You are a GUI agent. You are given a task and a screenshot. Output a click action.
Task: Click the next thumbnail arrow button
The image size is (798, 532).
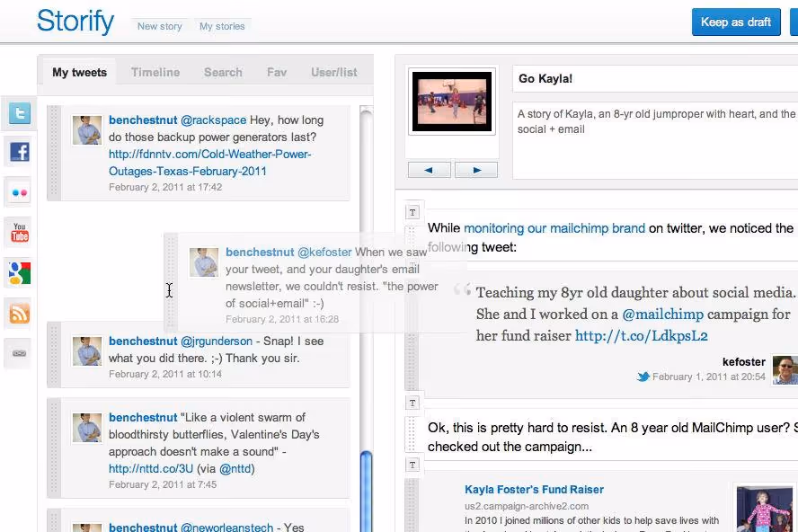click(x=476, y=170)
